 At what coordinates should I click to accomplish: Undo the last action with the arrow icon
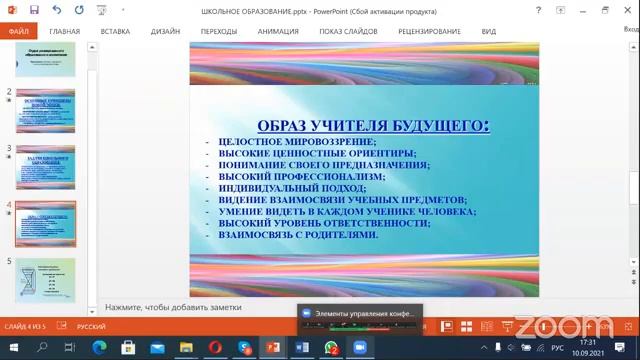point(57,10)
